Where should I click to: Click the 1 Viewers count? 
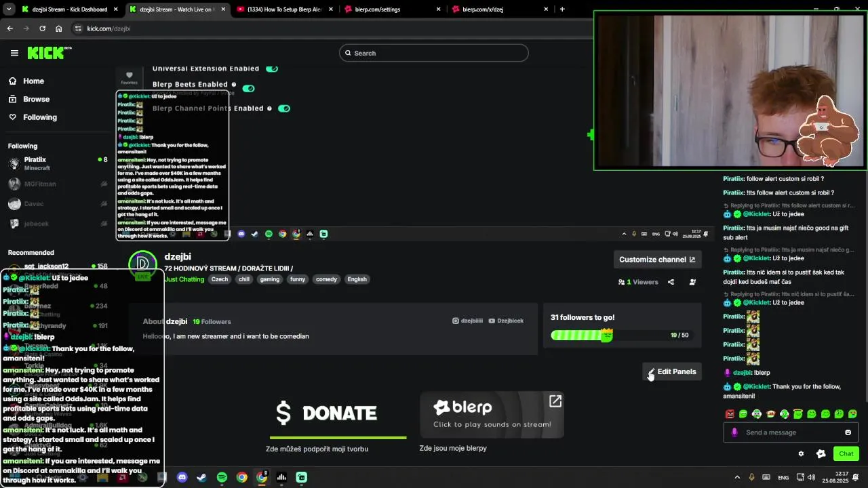click(x=638, y=282)
